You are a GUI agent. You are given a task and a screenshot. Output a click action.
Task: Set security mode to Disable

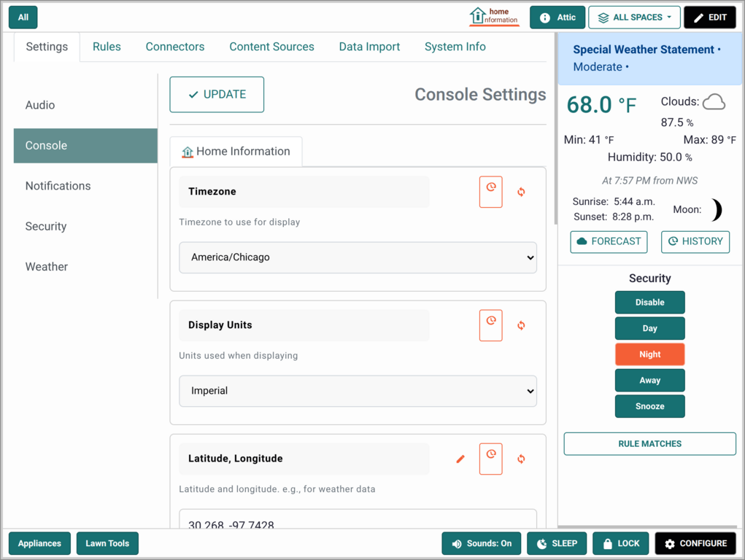pos(650,303)
